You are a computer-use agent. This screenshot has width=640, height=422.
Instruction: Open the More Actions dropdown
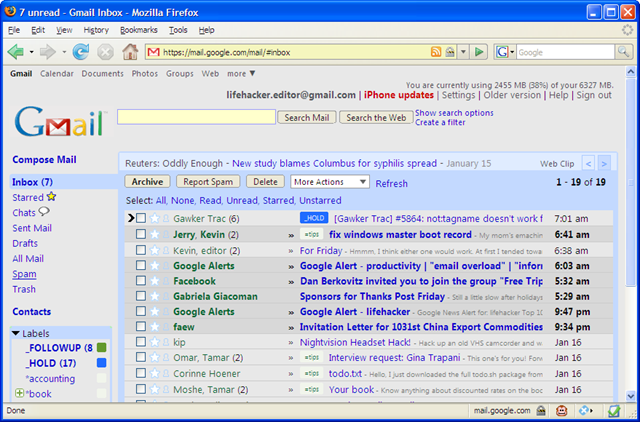(330, 182)
